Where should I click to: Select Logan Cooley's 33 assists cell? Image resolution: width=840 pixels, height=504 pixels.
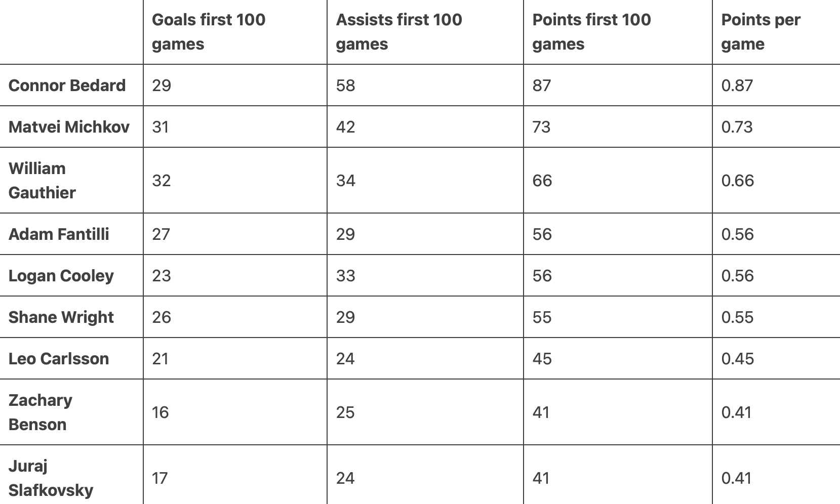coord(345,275)
